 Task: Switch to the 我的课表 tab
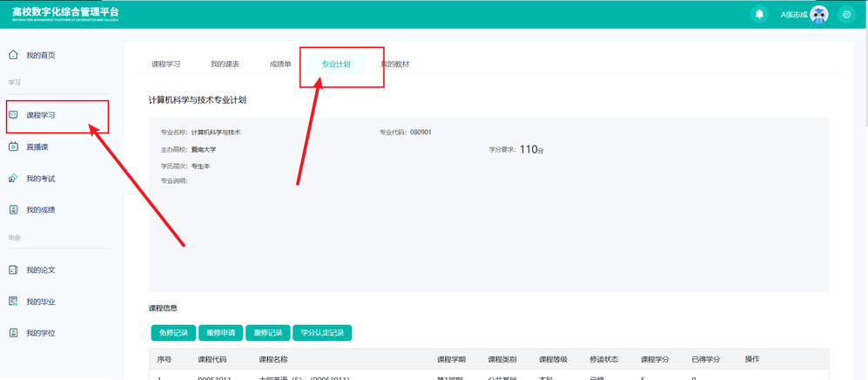[x=225, y=64]
